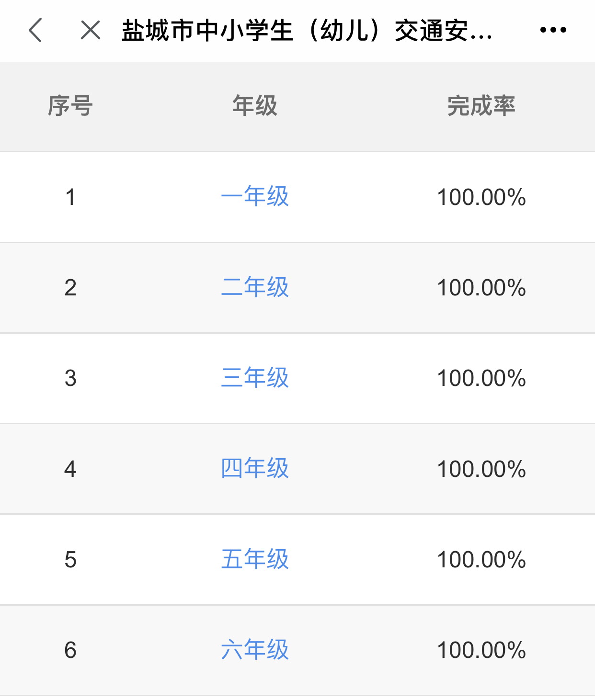Screen dimensions: 595x700
Task: Click the completion rate in row 4
Action: pyautogui.click(x=481, y=469)
